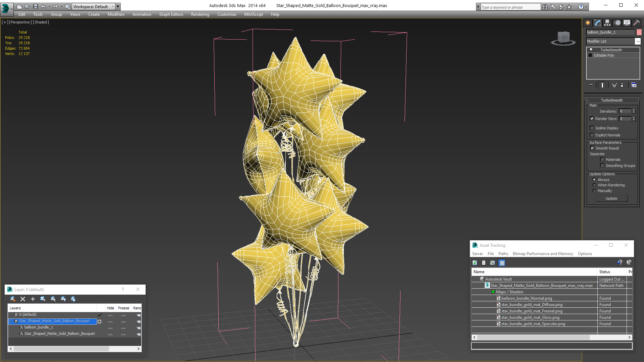Screen dimensions: 644x362
Task: Toggle the Explicit Normals checkbox
Action: 592,135
